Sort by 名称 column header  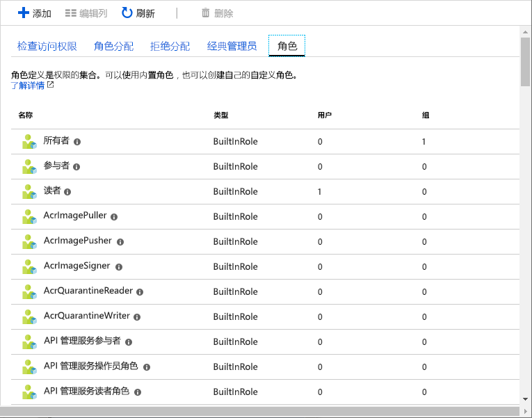[26, 115]
